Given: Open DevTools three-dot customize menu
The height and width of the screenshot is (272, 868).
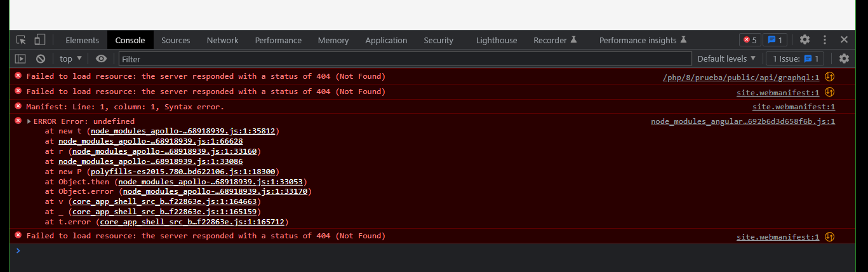Looking at the screenshot, I should point(825,39).
